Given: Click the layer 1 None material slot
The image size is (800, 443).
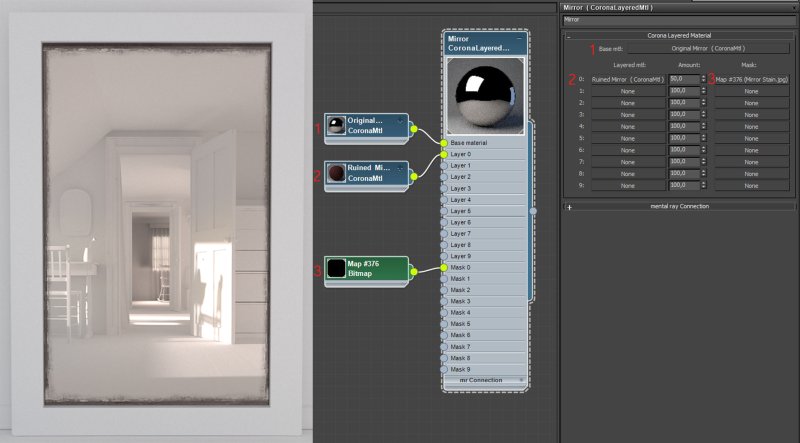Looking at the screenshot, I should [x=627, y=90].
